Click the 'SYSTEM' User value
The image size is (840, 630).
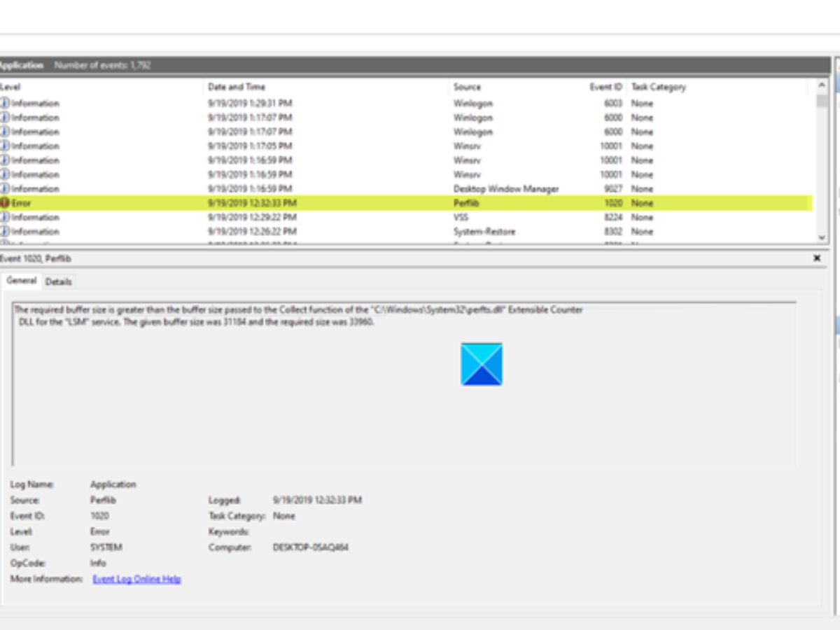click(x=106, y=547)
